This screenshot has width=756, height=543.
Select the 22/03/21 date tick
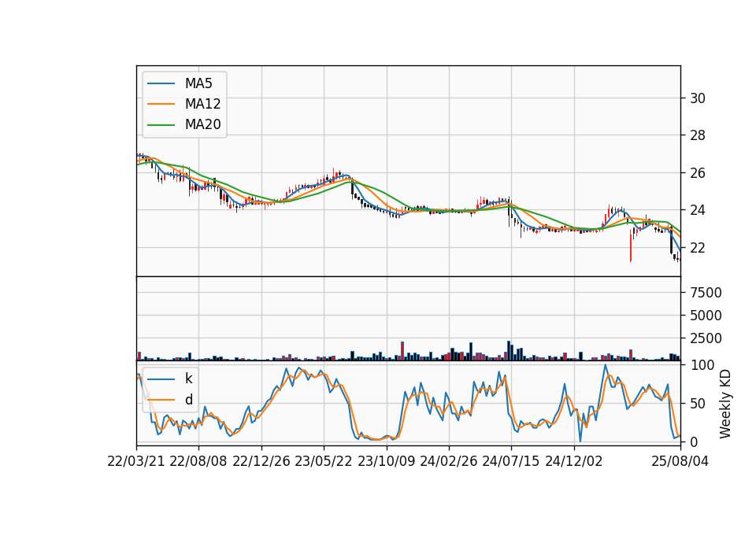point(136,461)
